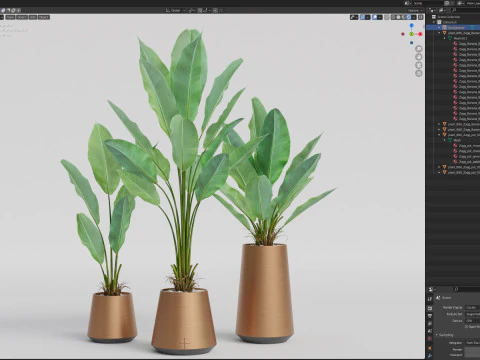Open the scene browse dropdown icon
The image size is (480, 360).
(x=408, y=3)
